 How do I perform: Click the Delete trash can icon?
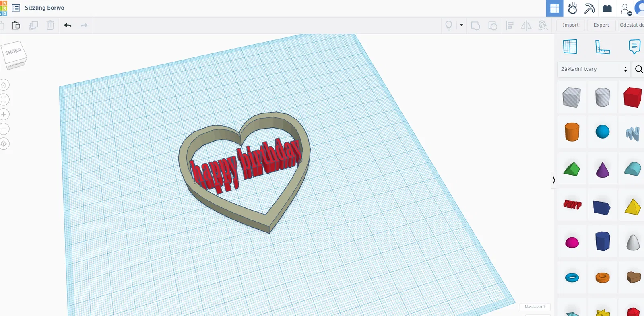[50, 25]
